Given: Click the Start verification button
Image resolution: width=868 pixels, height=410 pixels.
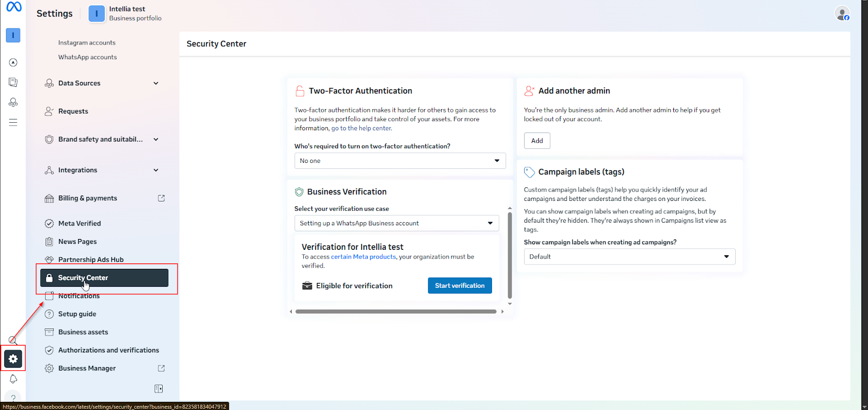Looking at the screenshot, I should (x=459, y=286).
